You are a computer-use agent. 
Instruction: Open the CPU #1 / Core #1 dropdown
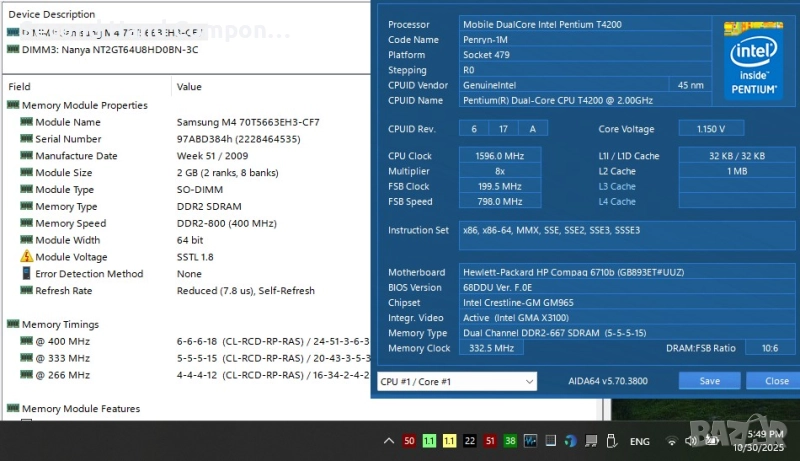(x=456, y=381)
